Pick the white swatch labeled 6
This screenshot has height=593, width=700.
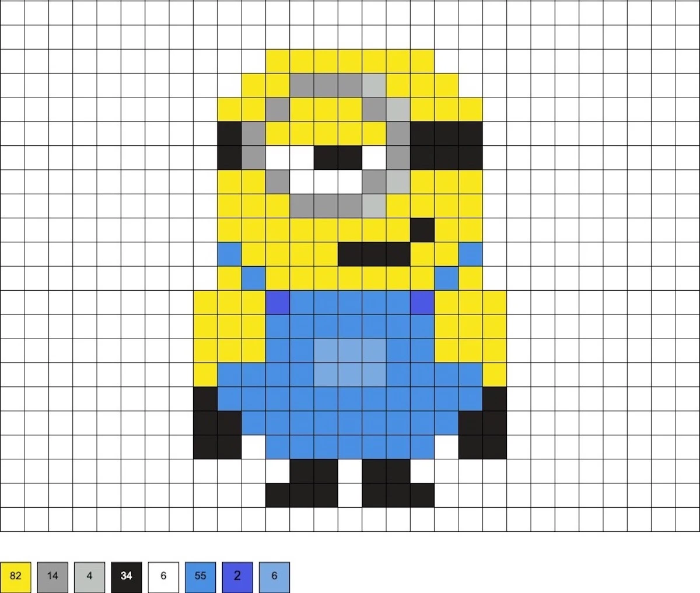pyautogui.click(x=163, y=576)
